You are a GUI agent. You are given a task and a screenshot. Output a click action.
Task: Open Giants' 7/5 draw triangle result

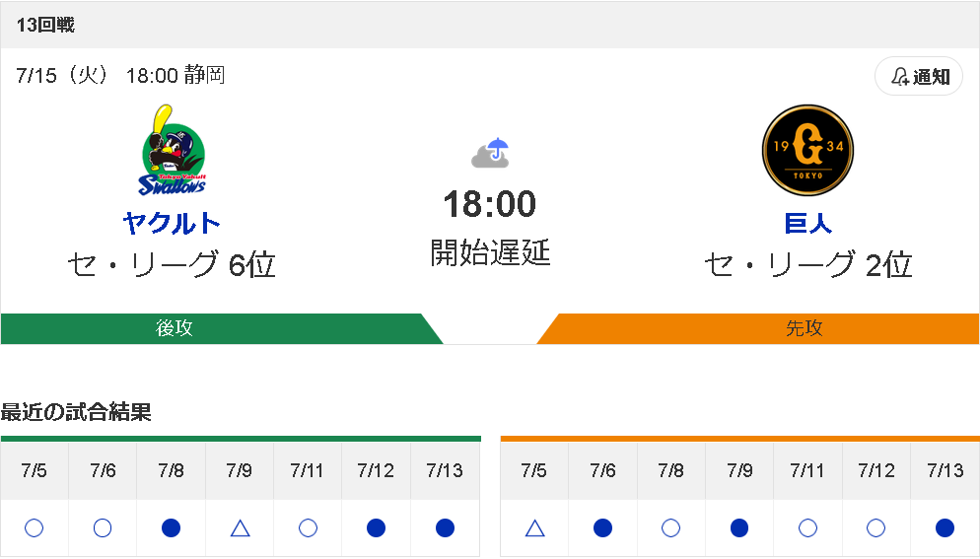534,528
